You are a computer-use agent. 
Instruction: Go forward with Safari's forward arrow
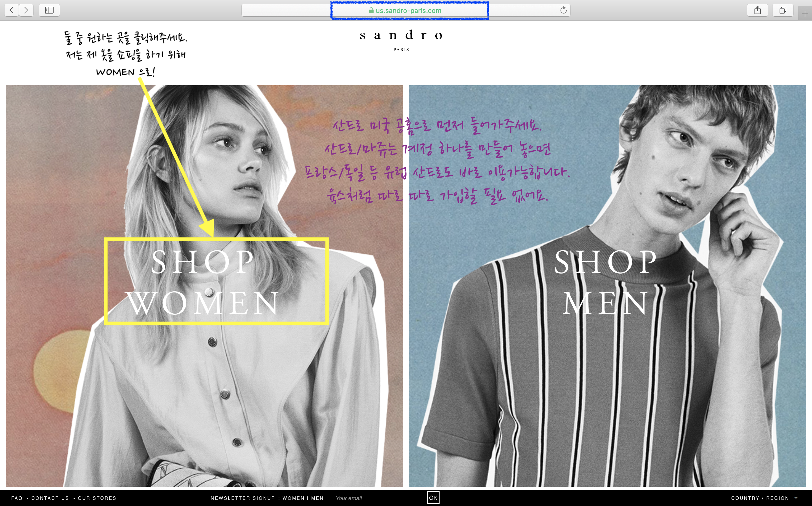point(26,10)
